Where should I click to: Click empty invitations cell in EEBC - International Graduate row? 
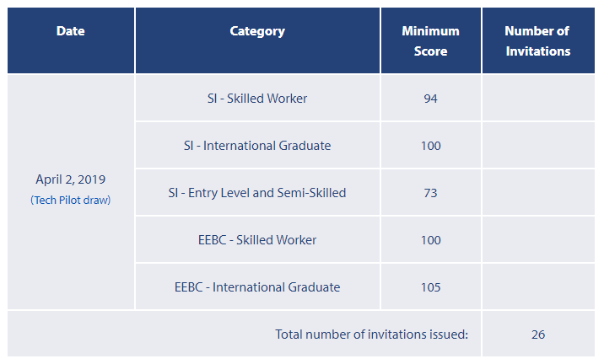(x=538, y=287)
